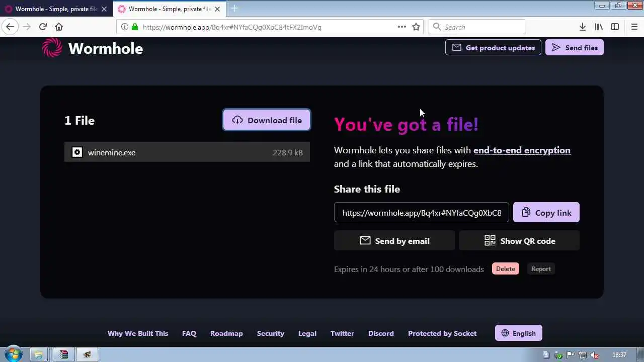Open the Security footer link
Image resolution: width=644 pixels, height=362 pixels.
[x=271, y=333]
